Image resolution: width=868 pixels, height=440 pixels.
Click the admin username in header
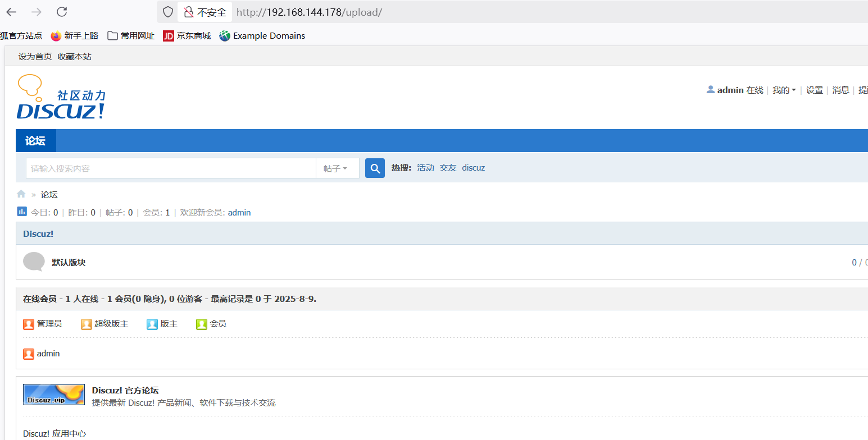[730, 90]
